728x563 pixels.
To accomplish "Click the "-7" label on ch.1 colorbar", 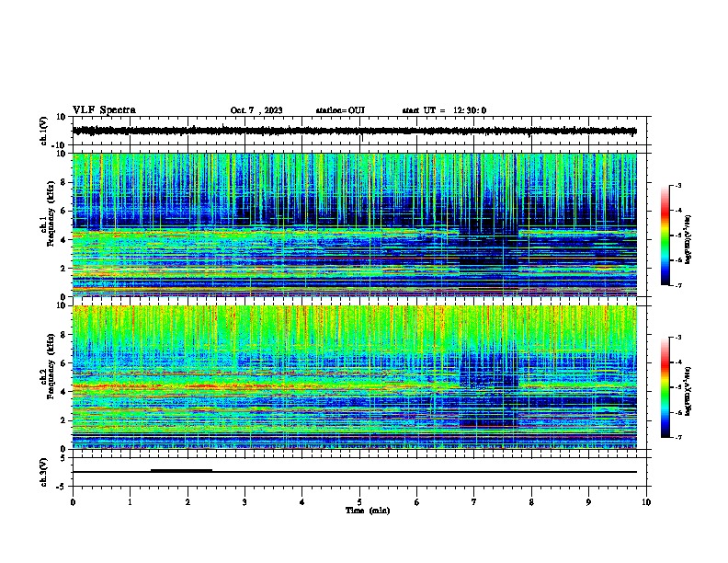I will pos(677,285).
